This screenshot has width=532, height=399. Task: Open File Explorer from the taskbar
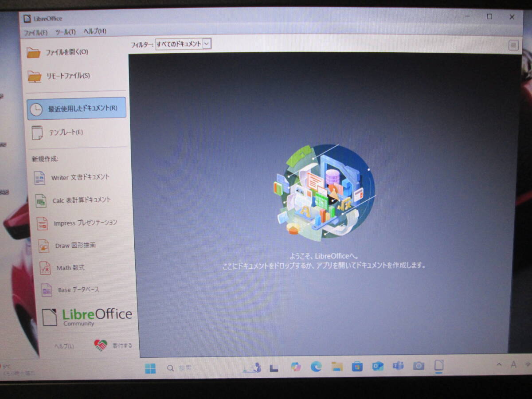click(337, 367)
